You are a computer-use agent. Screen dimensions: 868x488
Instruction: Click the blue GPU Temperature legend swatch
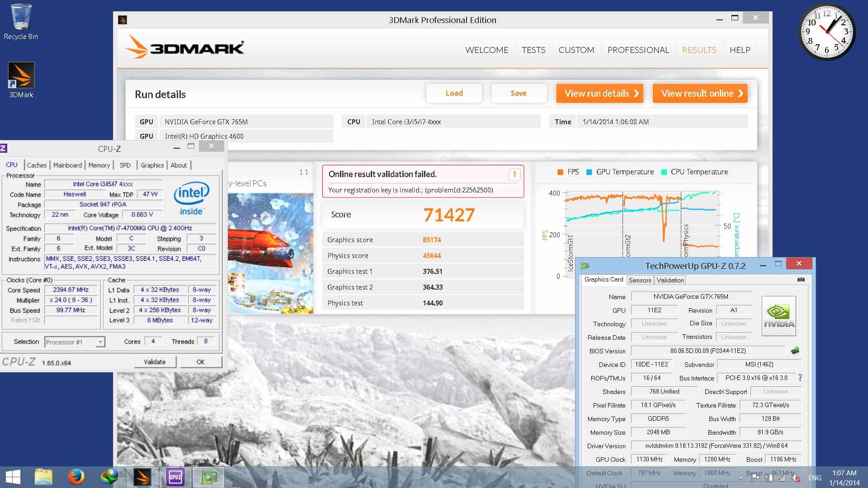point(589,172)
